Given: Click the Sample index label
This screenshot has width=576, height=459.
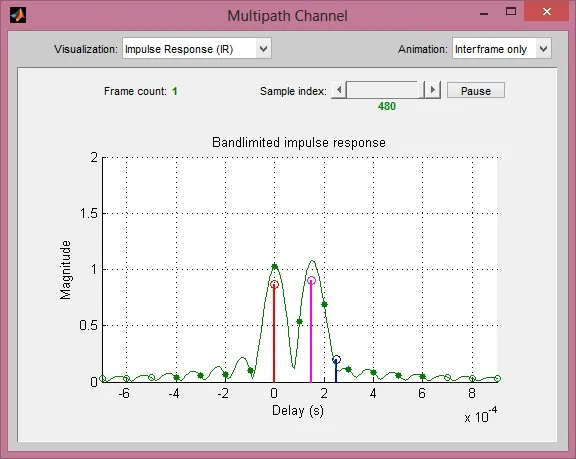Looking at the screenshot, I should click(x=293, y=91).
